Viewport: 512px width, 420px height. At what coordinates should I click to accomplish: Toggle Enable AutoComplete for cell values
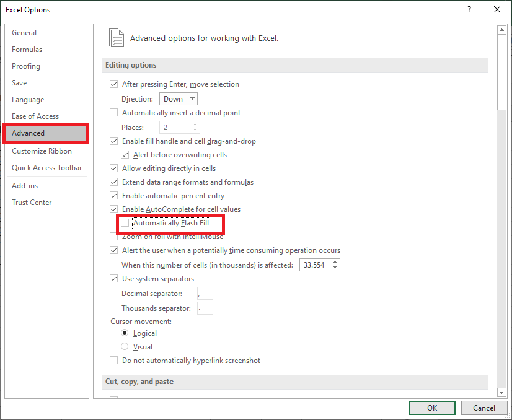tap(113, 209)
